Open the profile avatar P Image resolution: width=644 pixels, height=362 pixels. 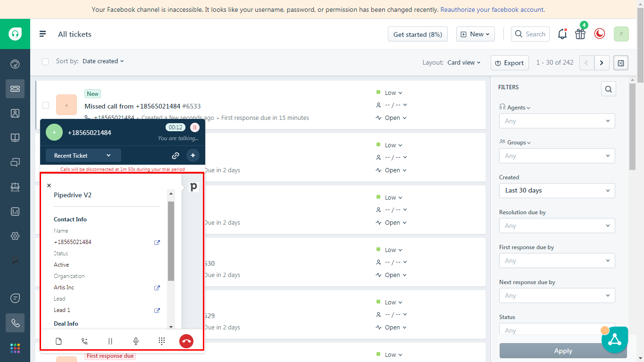point(621,34)
